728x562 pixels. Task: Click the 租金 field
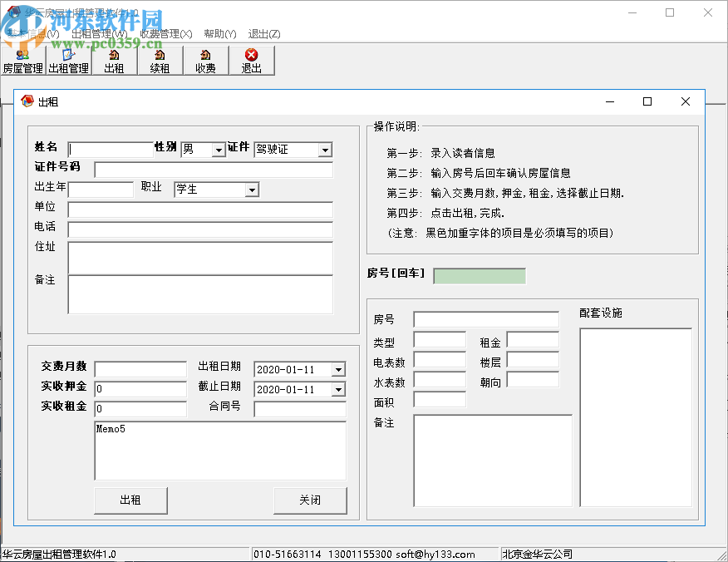533,339
